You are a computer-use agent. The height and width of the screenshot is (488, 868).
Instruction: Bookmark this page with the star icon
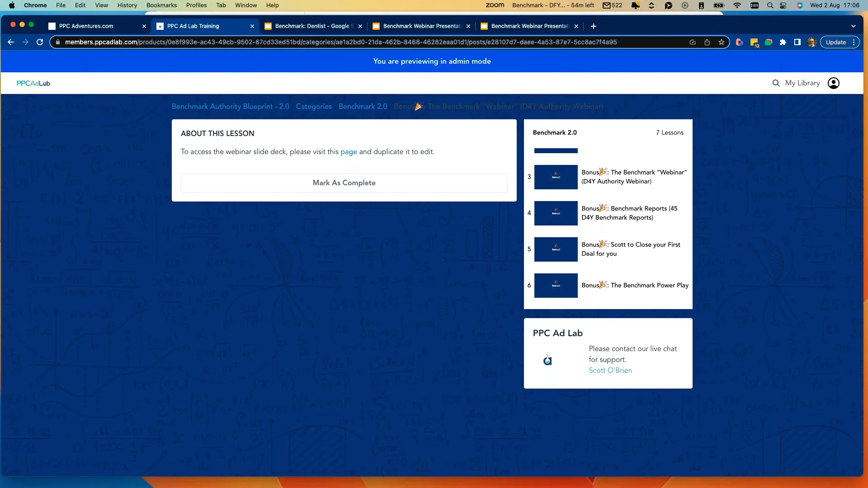pyautogui.click(x=722, y=42)
